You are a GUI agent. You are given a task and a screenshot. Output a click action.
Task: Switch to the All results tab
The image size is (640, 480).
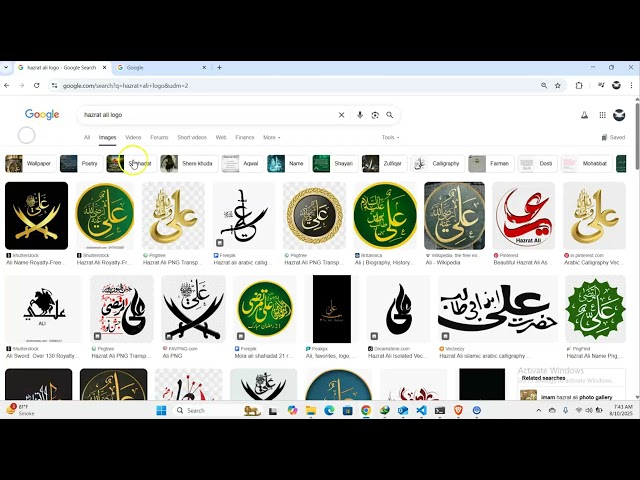click(x=87, y=138)
